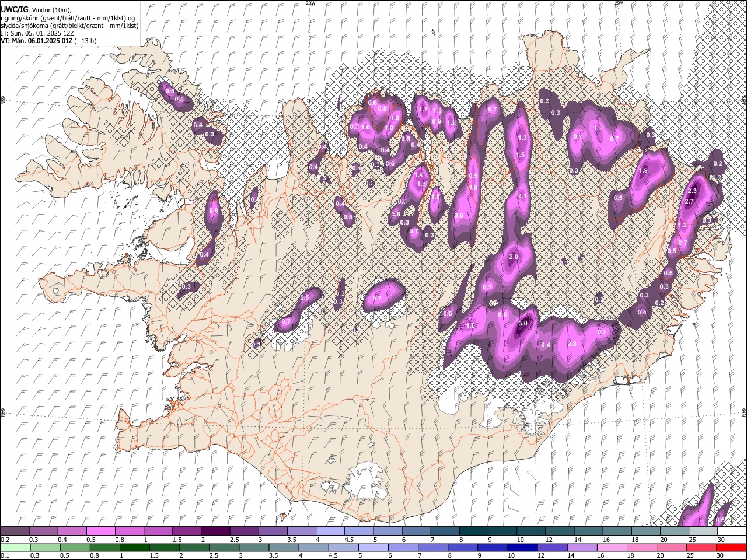Click the '64N' latitude label on the right edge
Screen dimensions: 747x560
[744, 411]
